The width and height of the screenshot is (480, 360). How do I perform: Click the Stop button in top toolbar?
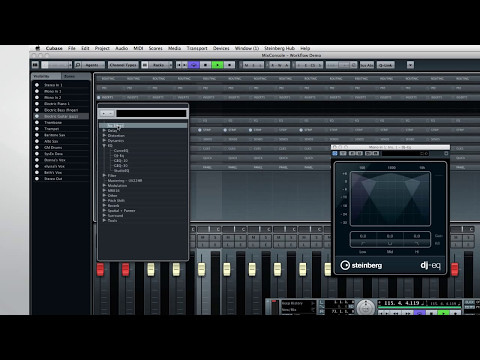(206, 65)
